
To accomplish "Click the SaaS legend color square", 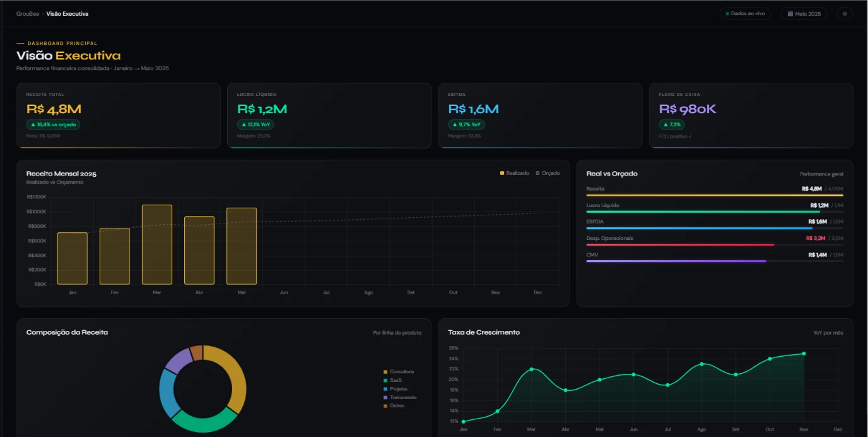I will coord(385,380).
